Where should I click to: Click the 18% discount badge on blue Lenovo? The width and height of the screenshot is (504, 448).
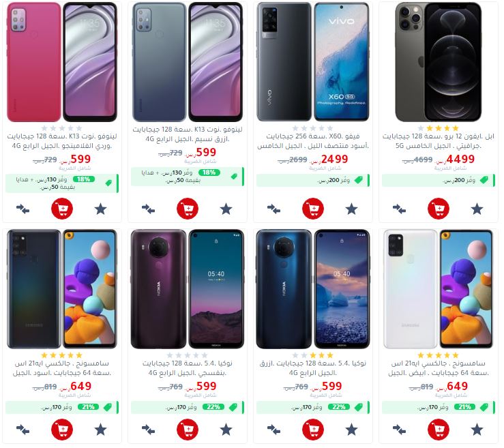pyautogui.click(x=209, y=173)
